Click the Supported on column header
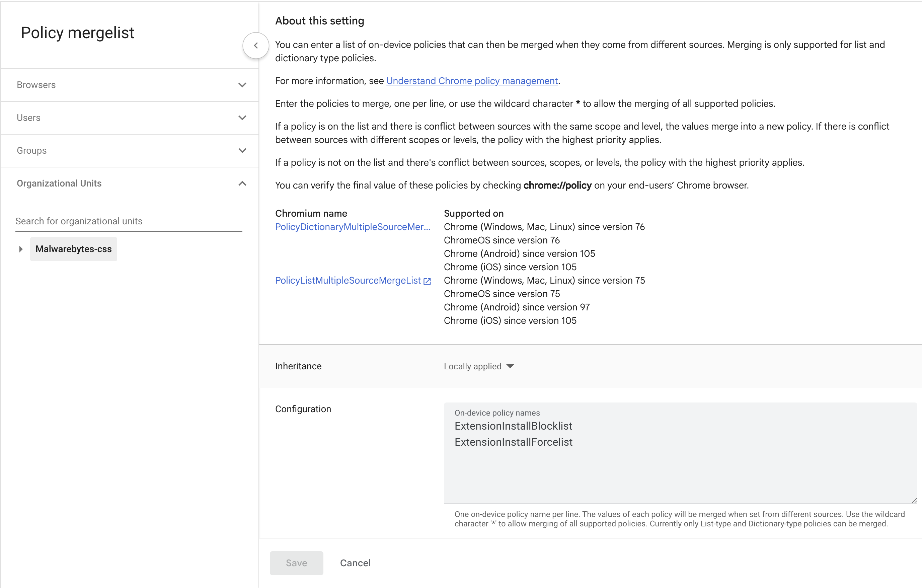This screenshot has height=588, width=922. [x=474, y=213]
